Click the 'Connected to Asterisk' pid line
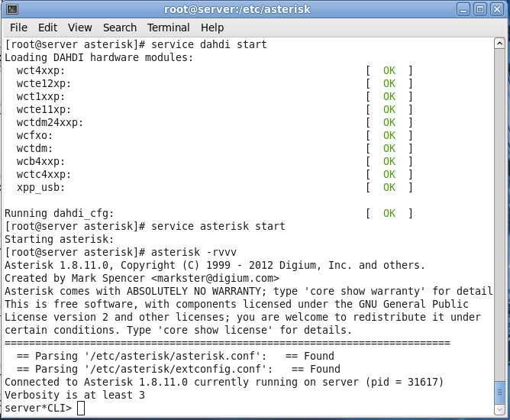 click(x=224, y=382)
